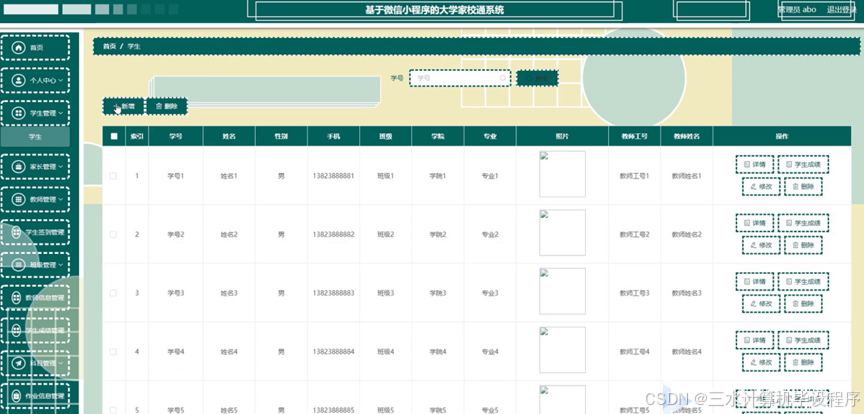Click the magnifier icon in 学号 search field
The image size is (864, 414).
coord(503,78)
